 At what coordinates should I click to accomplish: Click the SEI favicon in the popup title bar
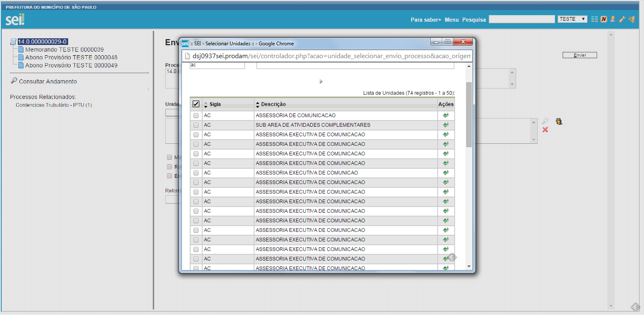(x=185, y=43)
